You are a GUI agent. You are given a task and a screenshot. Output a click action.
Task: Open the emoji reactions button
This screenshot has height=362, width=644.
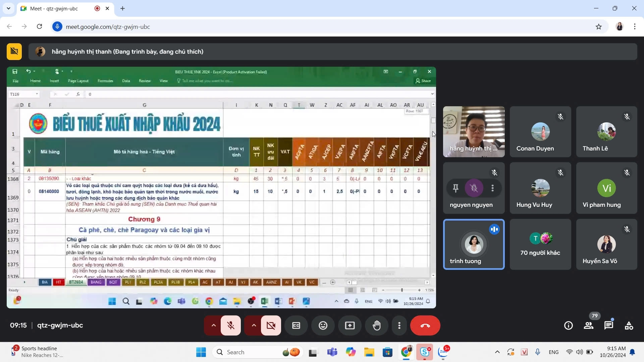pyautogui.click(x=323, y=325)
